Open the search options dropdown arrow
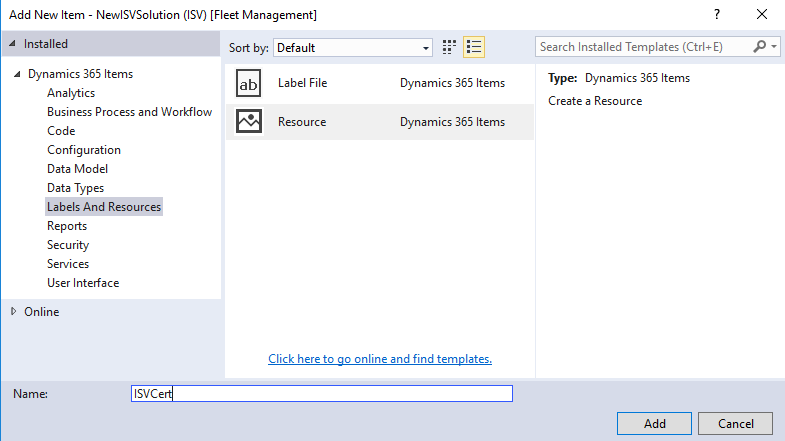The height and width of the screenshot is (441, 785). click(x=774, y=47)
